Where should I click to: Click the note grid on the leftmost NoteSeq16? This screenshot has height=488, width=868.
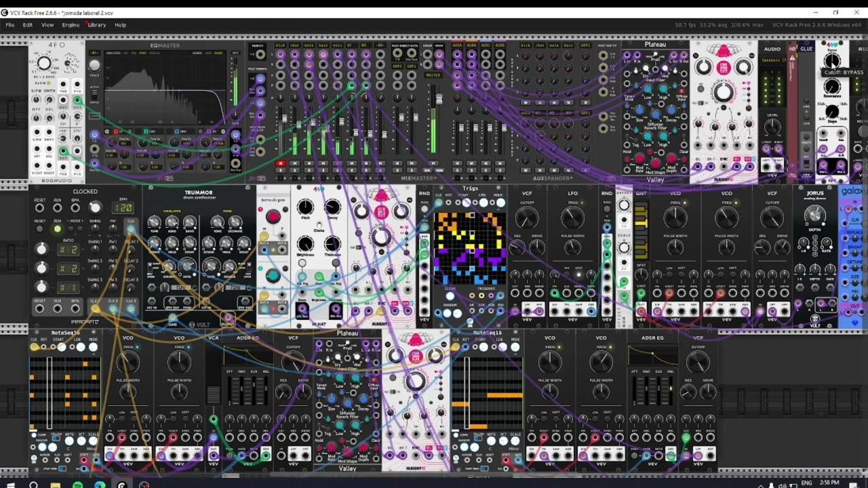pos(65,393)
